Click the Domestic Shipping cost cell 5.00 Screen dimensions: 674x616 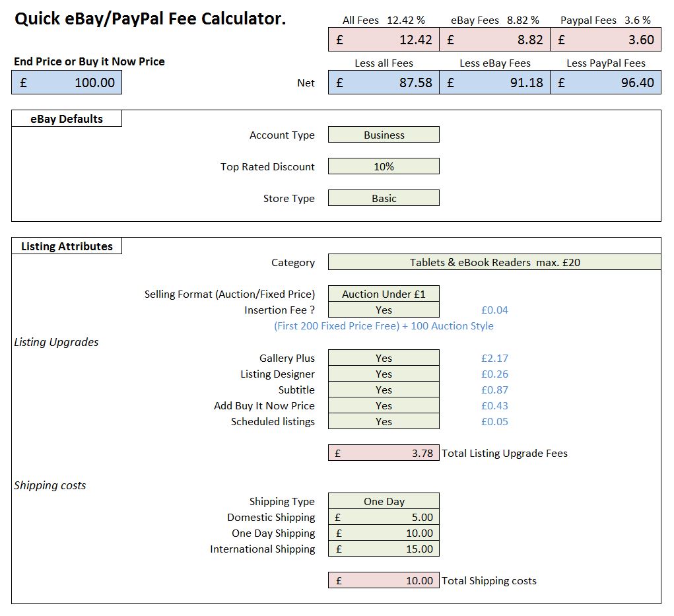(x=384, y=517)
